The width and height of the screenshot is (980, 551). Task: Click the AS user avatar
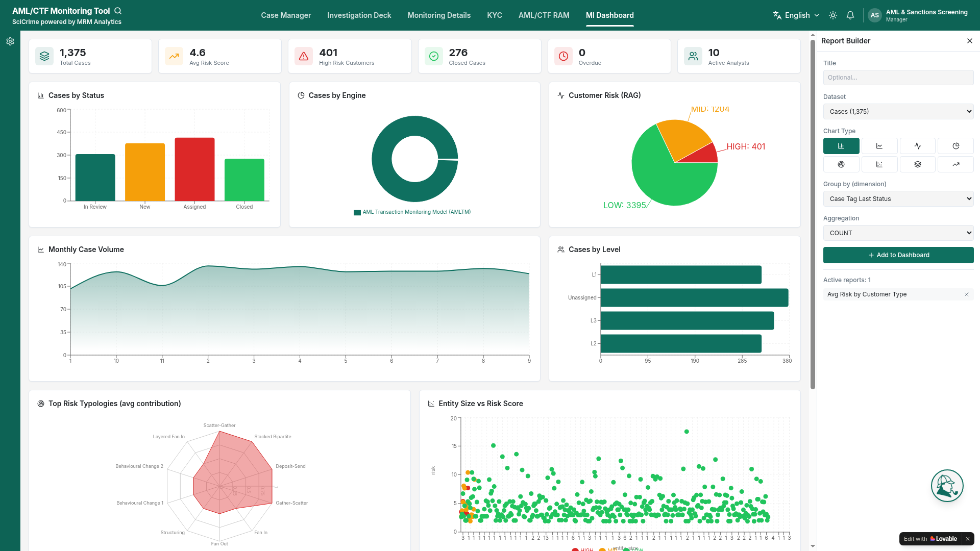[875, 15]
